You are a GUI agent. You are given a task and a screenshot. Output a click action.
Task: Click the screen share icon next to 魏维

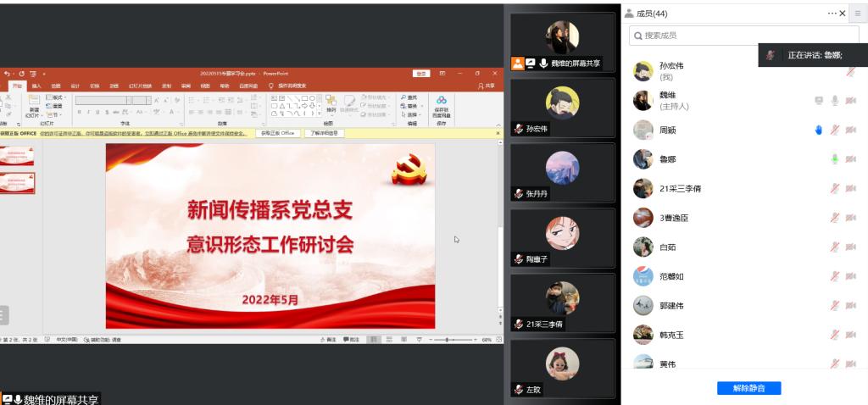[x=819, y=100]
